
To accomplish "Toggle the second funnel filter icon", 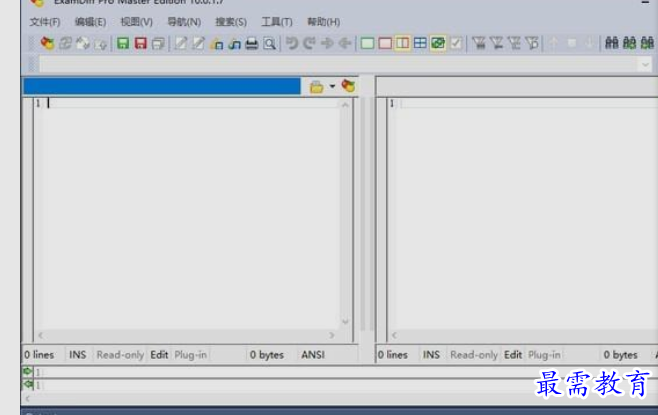I will 496,43.
